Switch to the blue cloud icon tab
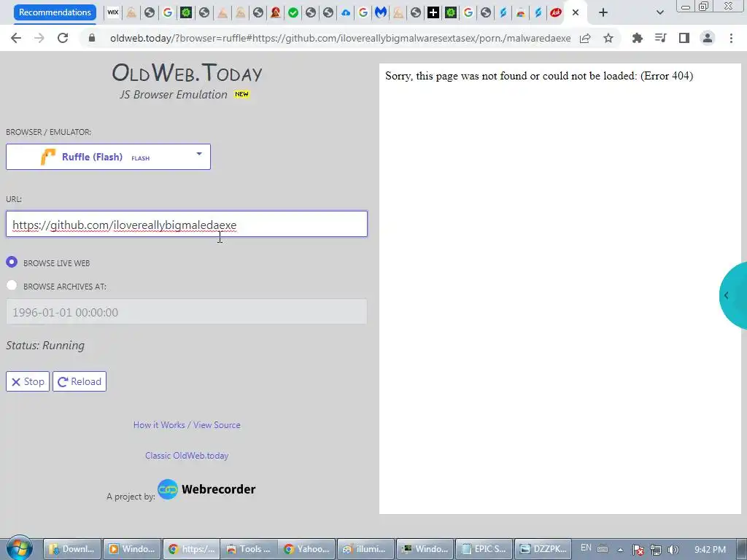 pos(346,12)
